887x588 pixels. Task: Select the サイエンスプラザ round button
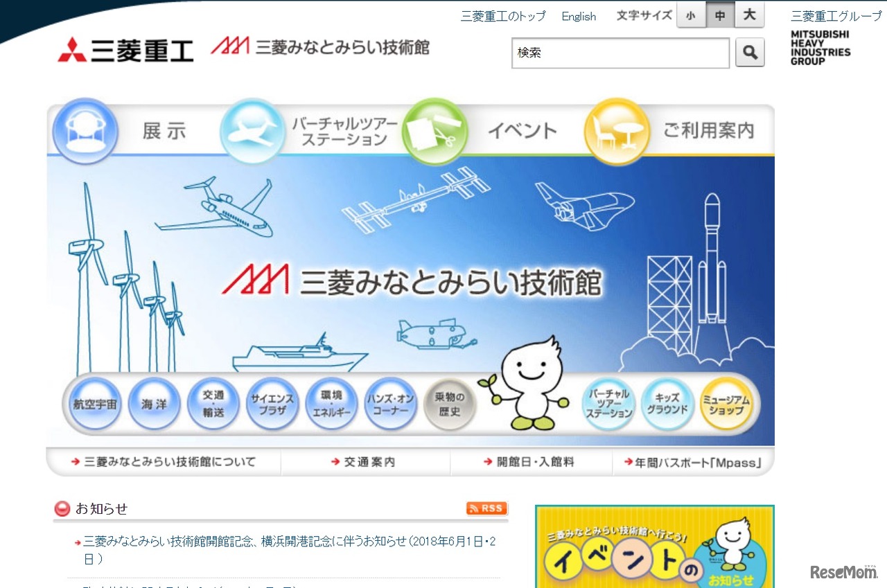(x=272, y=404)
